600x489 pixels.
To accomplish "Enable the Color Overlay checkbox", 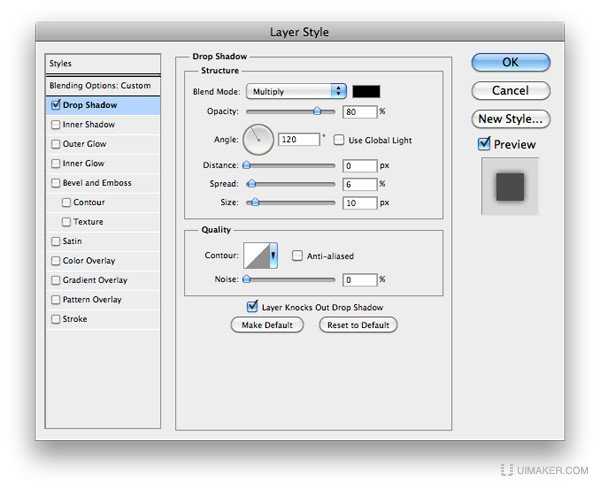I will coord(56,261).
